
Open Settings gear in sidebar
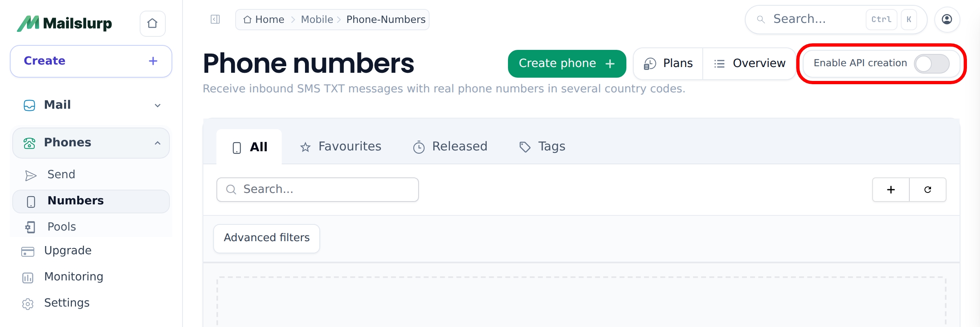pos(28,304)
